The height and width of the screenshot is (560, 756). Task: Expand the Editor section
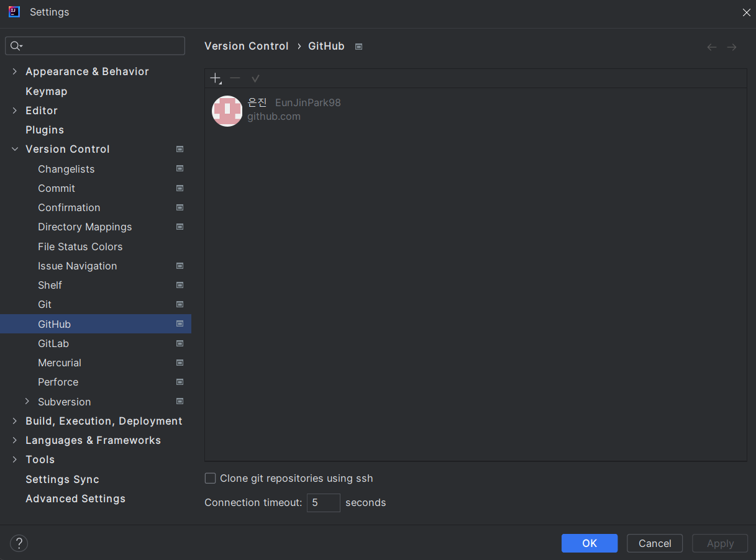tap(15, 111)
